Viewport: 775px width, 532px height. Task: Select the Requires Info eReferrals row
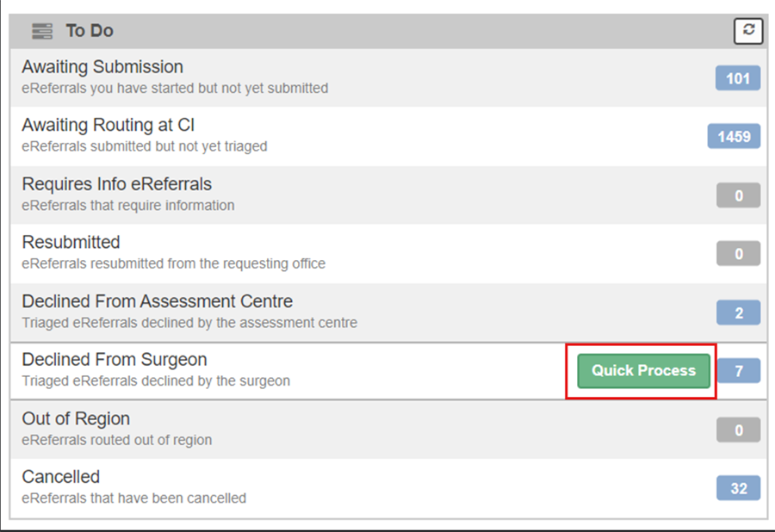coord(258,194)
